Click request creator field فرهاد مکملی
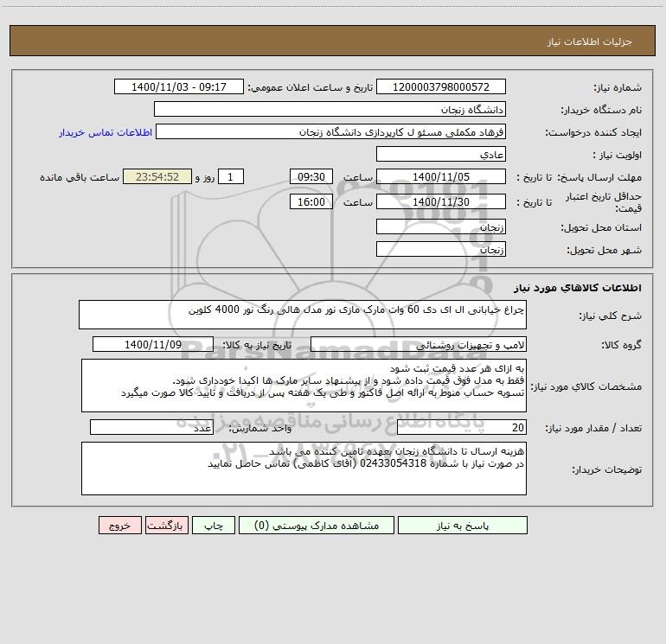The image size is (666, 644). click(x=330, y=131)
